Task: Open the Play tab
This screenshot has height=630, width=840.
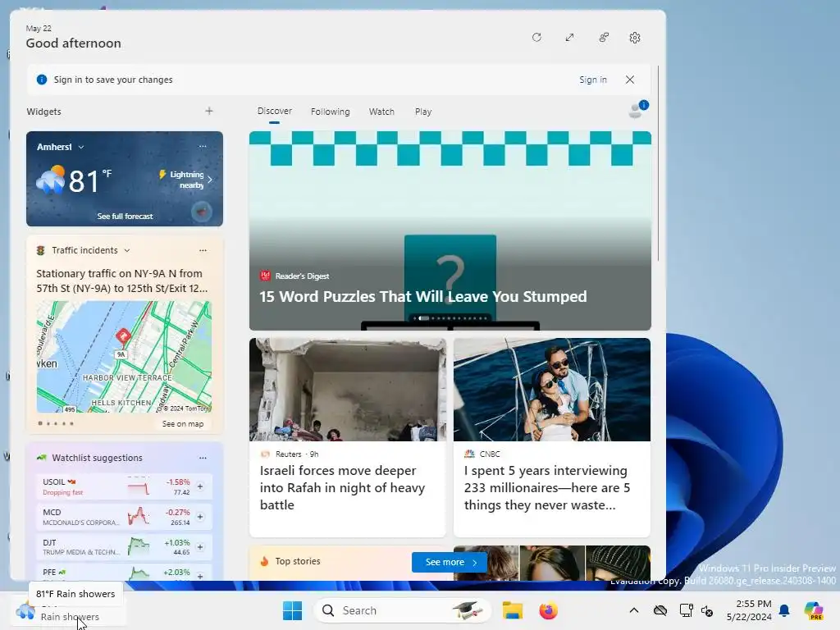Action: (x=422, y=112)
